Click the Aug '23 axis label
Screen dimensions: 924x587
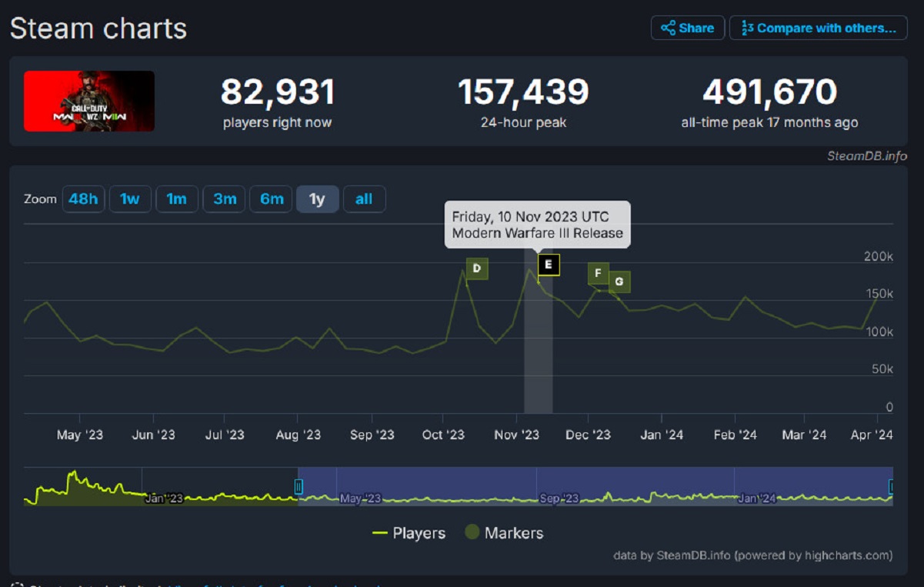[x=298, y=435]
